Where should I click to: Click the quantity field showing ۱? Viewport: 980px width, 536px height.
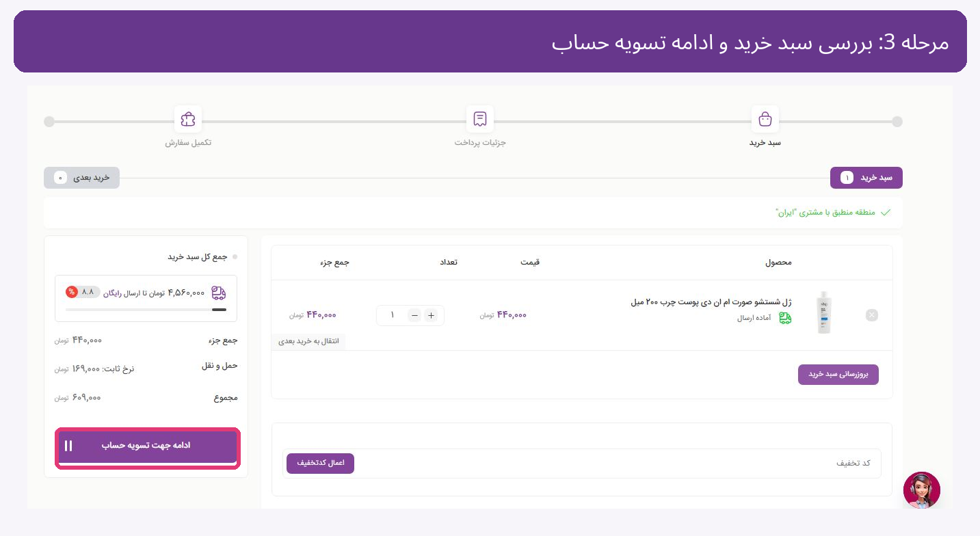(393, 315)
